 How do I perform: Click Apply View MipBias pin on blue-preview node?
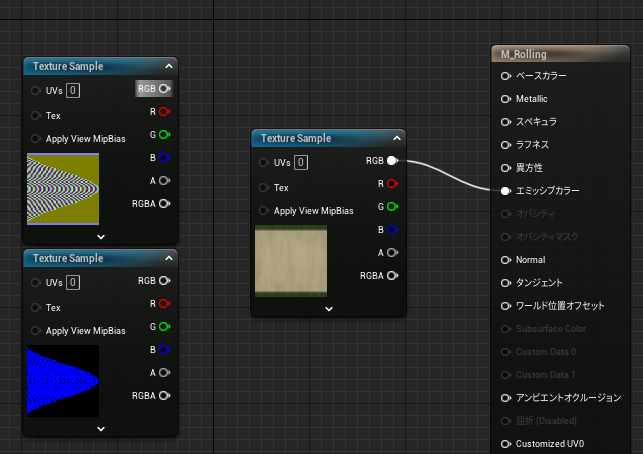[37, 331]
